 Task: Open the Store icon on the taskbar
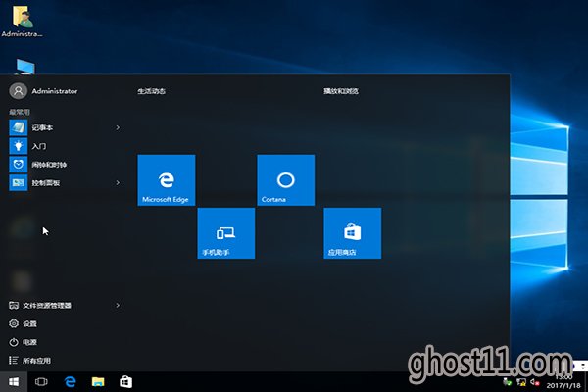(125, 382)
